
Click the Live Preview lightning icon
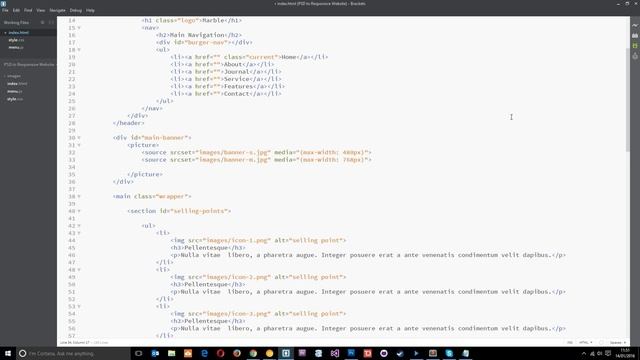pyautogui.click(x=635, y=25)
